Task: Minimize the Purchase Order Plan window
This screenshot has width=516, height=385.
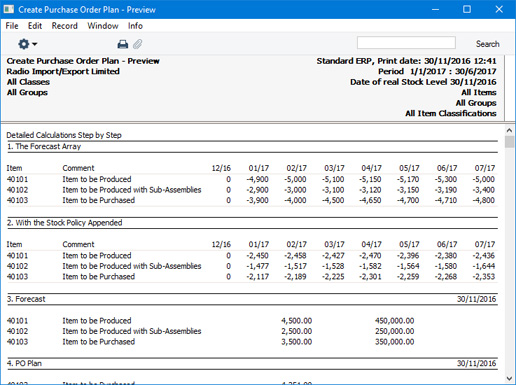Action: pyautogui.click(x=435, y=9)
